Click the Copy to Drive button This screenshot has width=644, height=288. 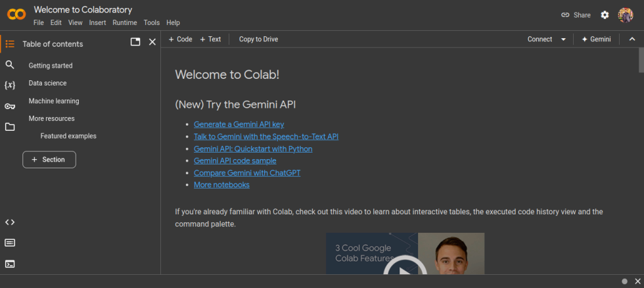coord(258,39)
